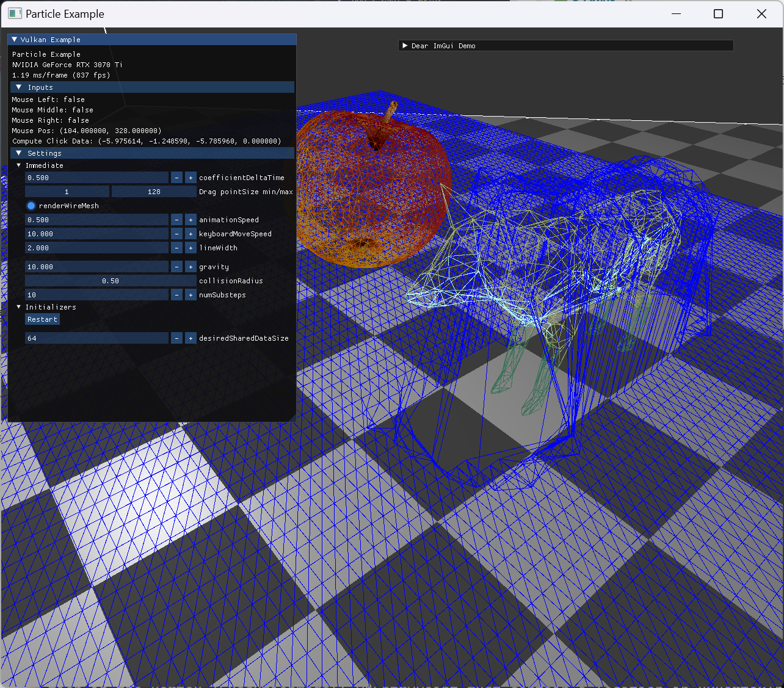784x688 pixels.
Task: Increase gravity with plus button
Action: (191, 267)
